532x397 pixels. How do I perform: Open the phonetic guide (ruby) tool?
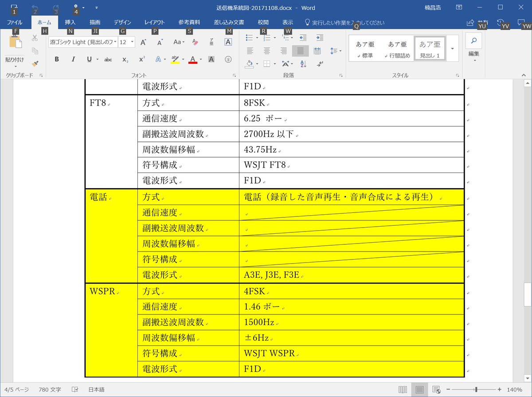[x=211, y=42]
